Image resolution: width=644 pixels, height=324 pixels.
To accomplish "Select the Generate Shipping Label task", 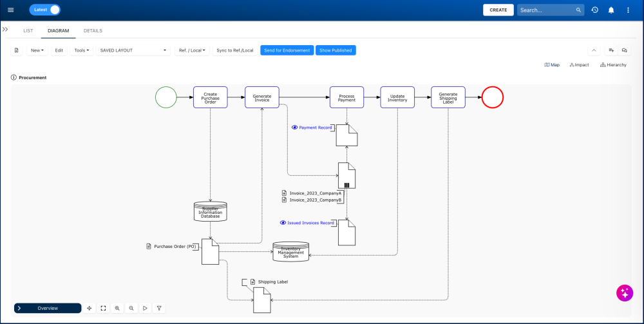I will [448, 97].
